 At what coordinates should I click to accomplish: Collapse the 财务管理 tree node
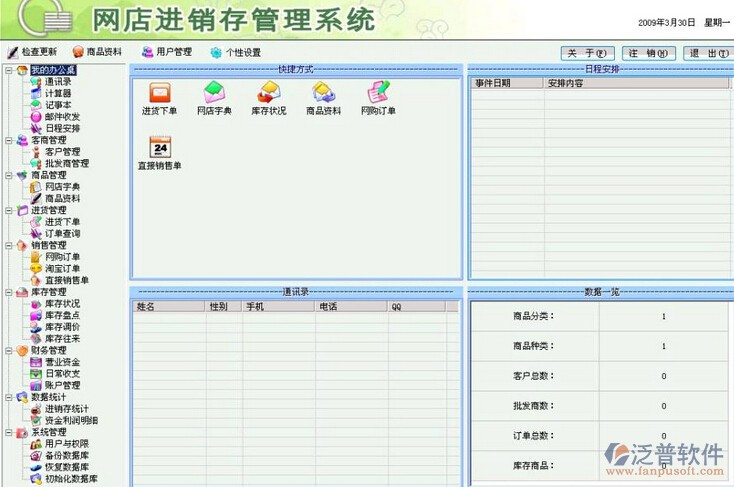(x=8, y=350)
